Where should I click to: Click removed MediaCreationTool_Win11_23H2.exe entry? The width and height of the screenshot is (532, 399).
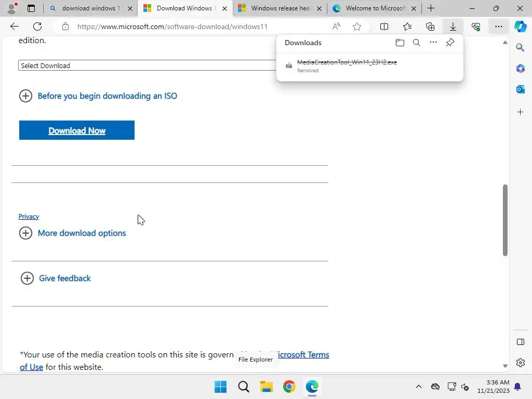[370, 65]
